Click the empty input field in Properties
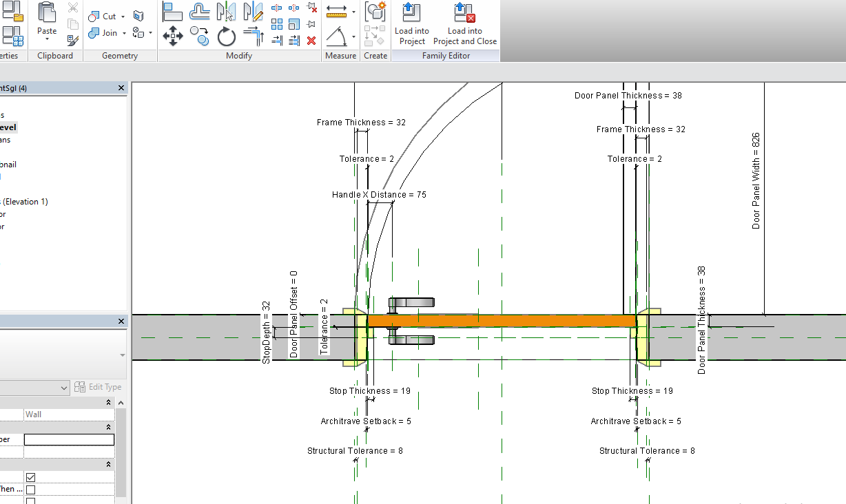This screenshot has height=504, width=846. (69, 439)
